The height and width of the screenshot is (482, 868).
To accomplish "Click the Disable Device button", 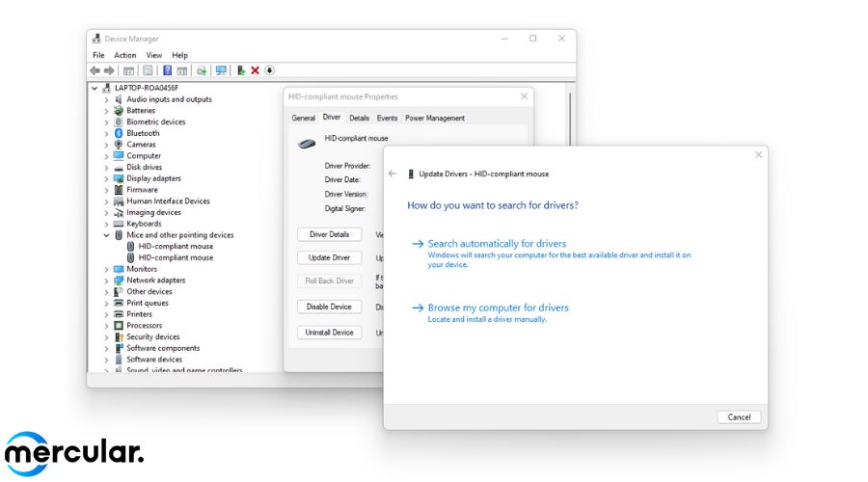I will [x=330, y=307].
